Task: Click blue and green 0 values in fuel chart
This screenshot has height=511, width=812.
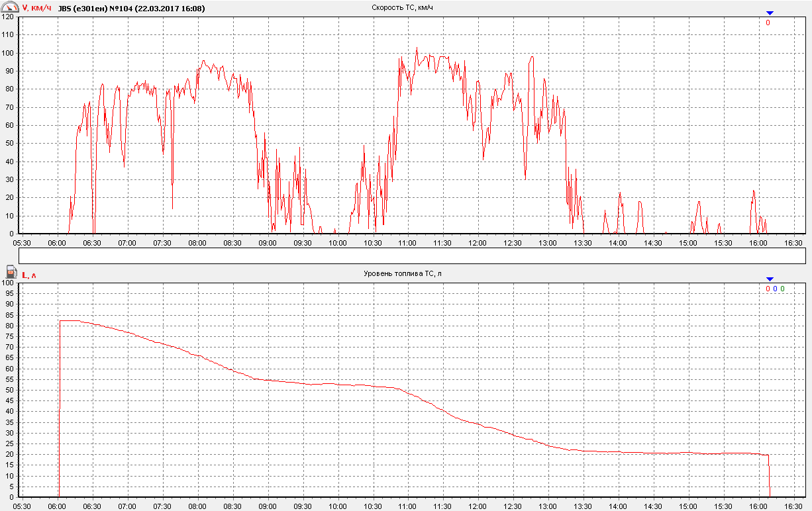Action: click(775, 289)
